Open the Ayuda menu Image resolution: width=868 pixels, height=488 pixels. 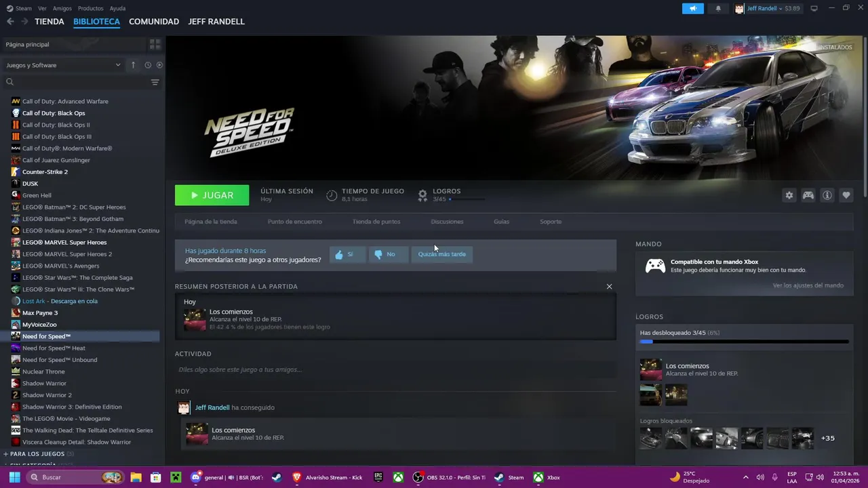coord(117,9)
